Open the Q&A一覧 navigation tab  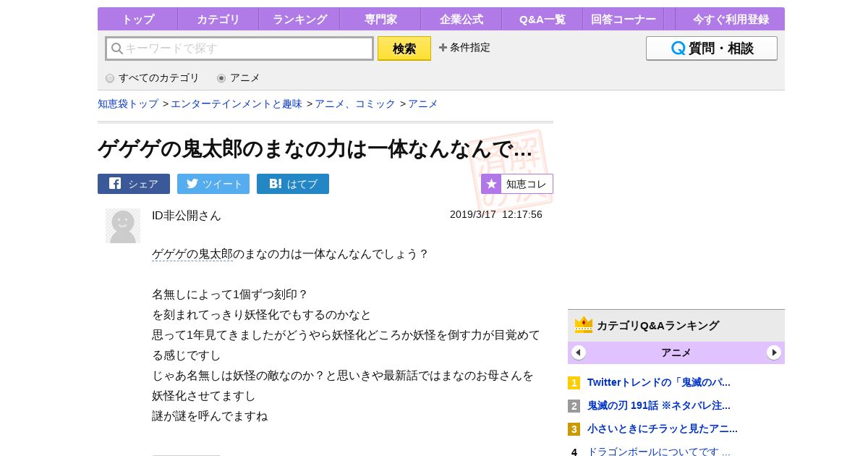pos(542,19)
